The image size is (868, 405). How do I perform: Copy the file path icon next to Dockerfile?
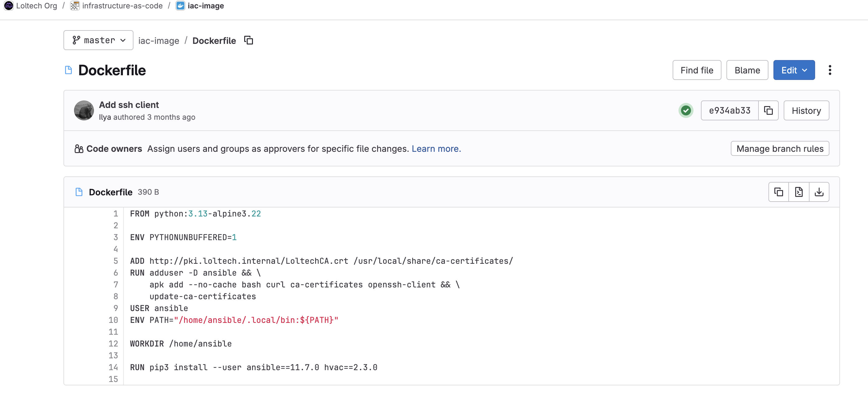tap(248, 40)
